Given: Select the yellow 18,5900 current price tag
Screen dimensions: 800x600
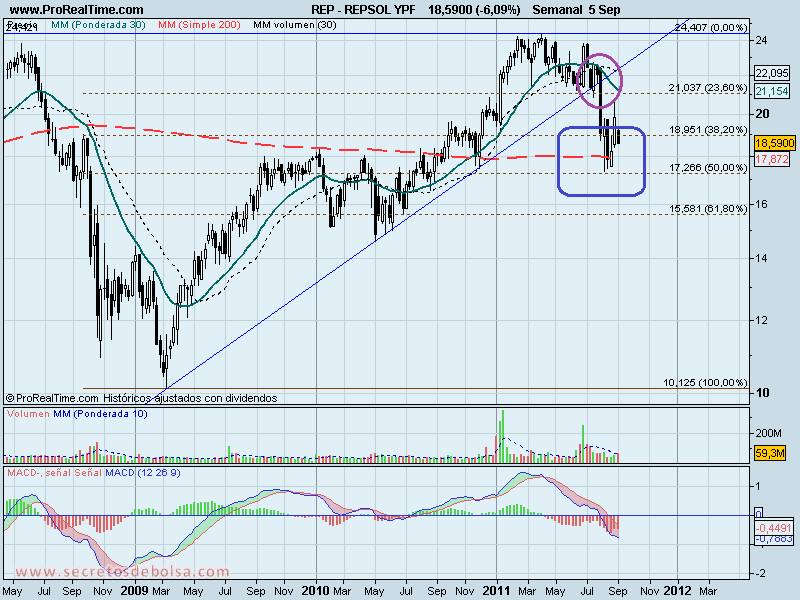Looking at the screenshot, I should click(x=774, y=143).
